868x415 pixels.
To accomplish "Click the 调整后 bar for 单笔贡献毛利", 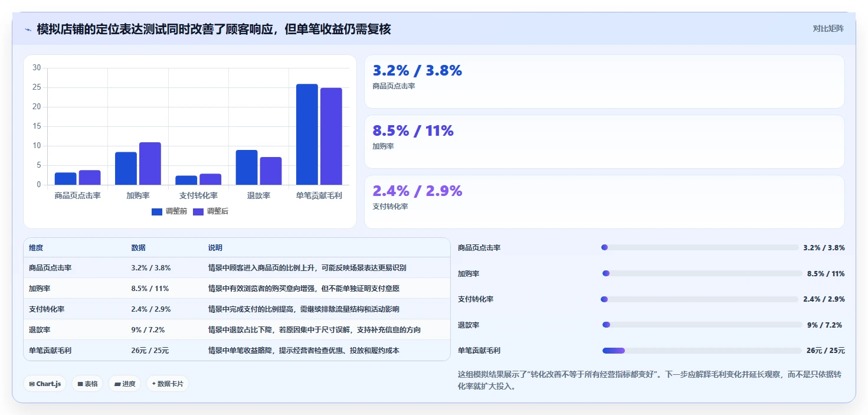I will (x=331, y=136).
